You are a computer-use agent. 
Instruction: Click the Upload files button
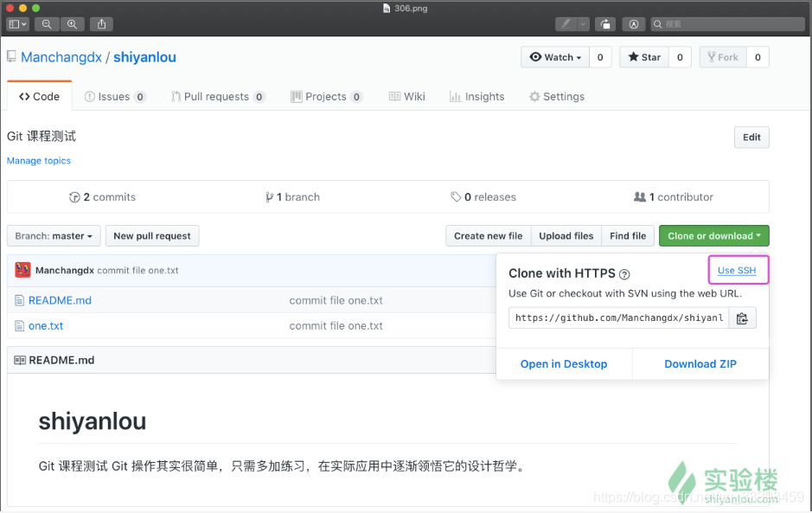point(566,236)
